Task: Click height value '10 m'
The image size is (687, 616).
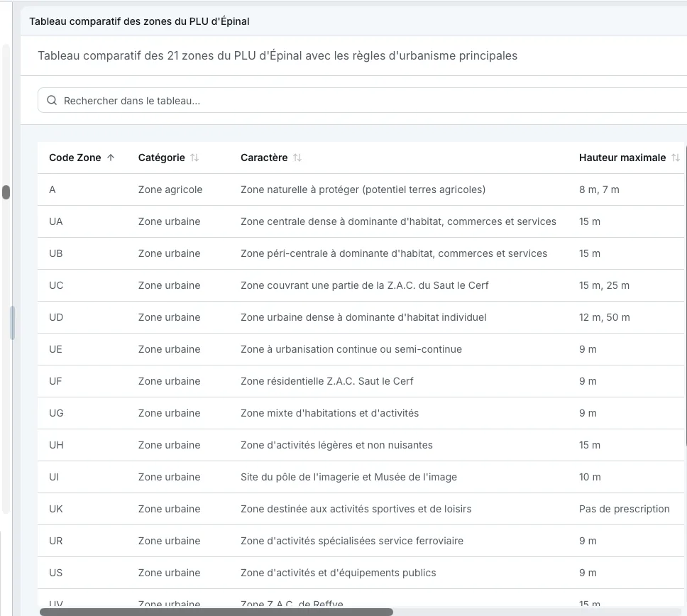Action: pos(590,478)
